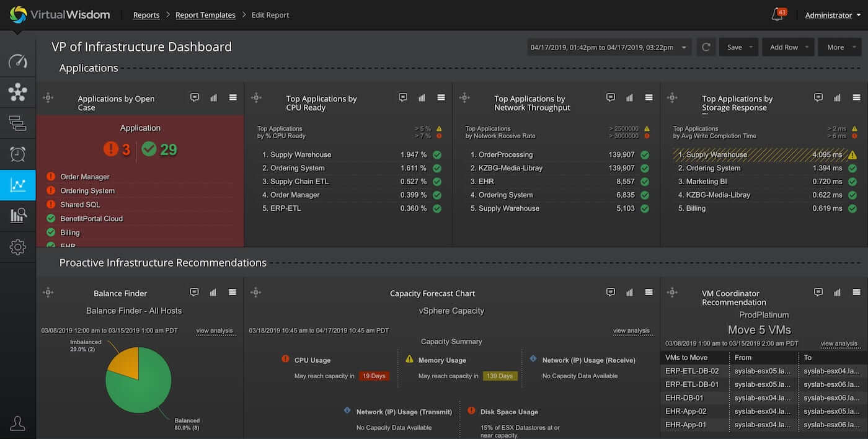Navigate to Report Templates breadcrumb
This screenshot has width=868, height=439.
click(x=205, y=15)
